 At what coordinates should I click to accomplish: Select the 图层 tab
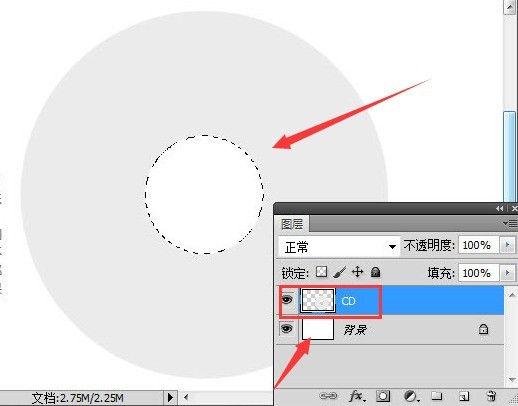(x=292, y=224)
